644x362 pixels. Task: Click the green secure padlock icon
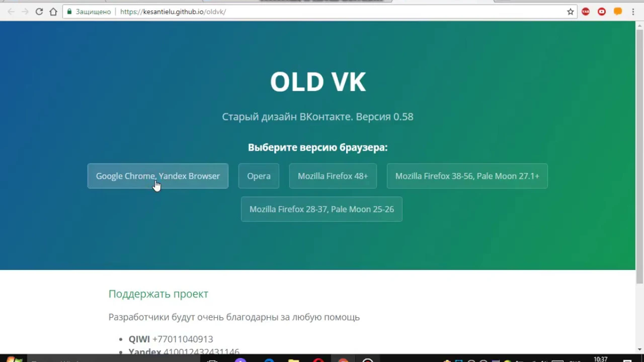(x=70, y=12)
